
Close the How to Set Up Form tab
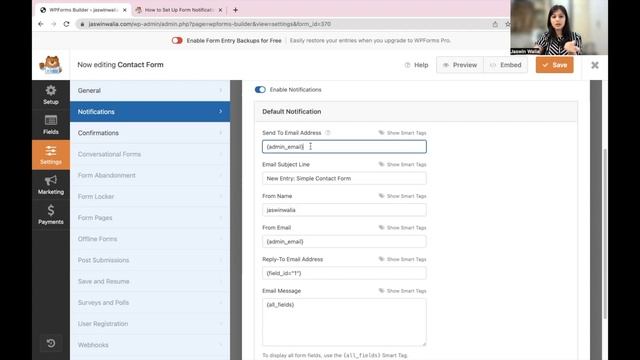pyautogui.click(x=220, y=10)
